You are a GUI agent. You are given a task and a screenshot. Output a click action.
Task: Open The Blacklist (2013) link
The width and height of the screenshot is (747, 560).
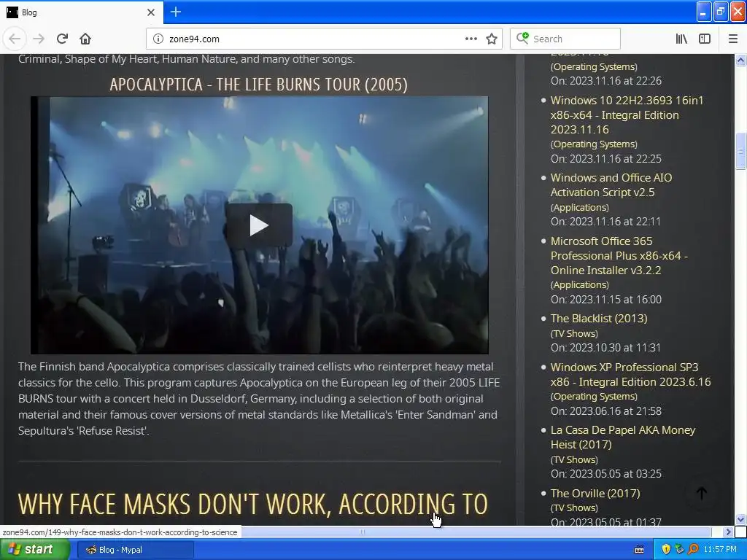[x=599, y=318]
